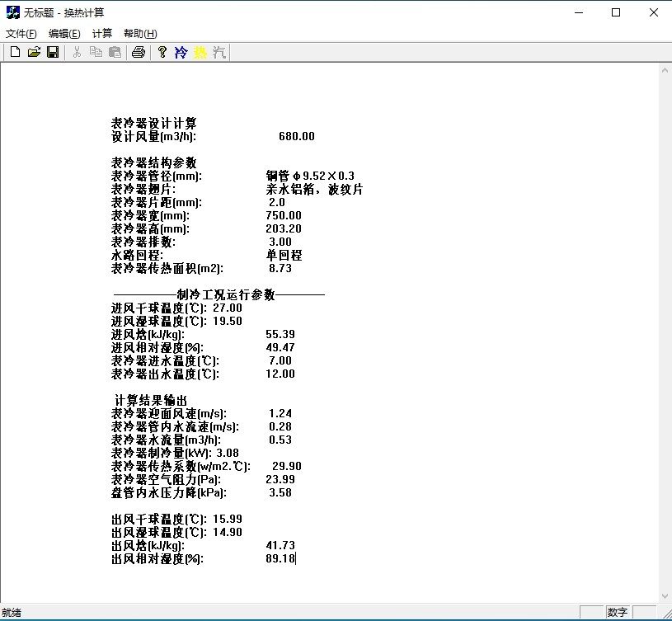Image resolution: width=672 pixels, height=621 pixels.
Task: Open the 编辑(E) menu
Action: coord(64,34)
